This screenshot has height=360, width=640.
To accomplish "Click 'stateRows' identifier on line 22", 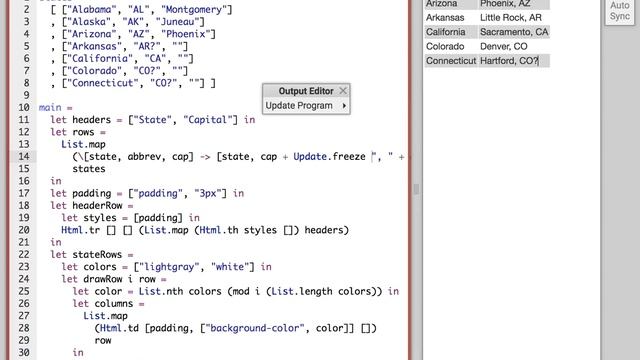I will (x=97, y=255).
